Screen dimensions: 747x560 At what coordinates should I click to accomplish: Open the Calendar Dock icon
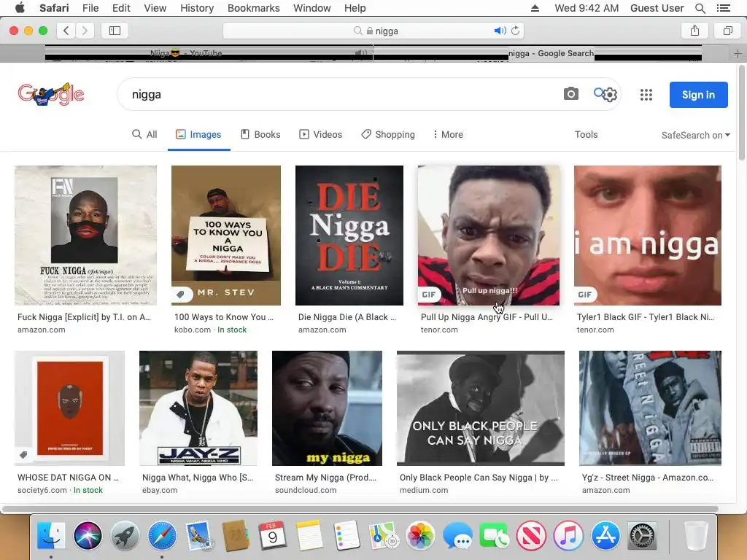pos(273,536)
